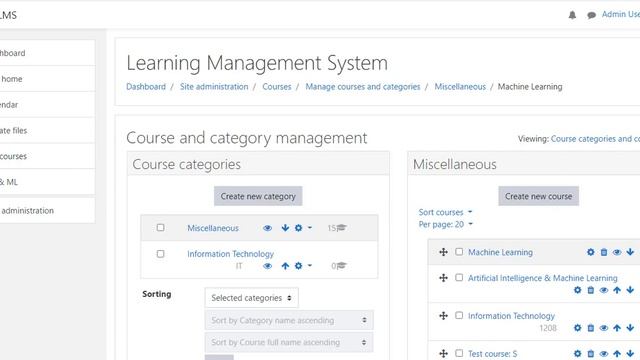Open the Selected categories dropdown
This screenshot has width=640, height=360.
click(251, 298)
